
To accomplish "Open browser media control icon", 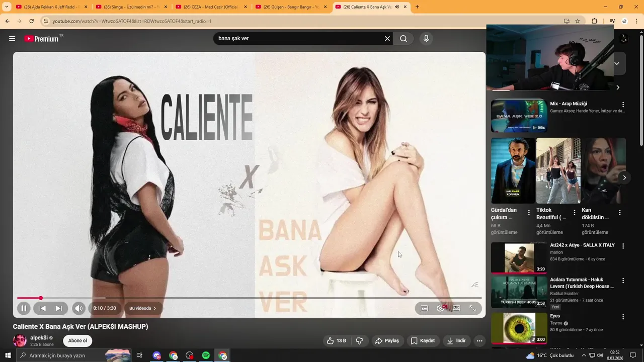I will pyautogui.click(x=612, y=21).
